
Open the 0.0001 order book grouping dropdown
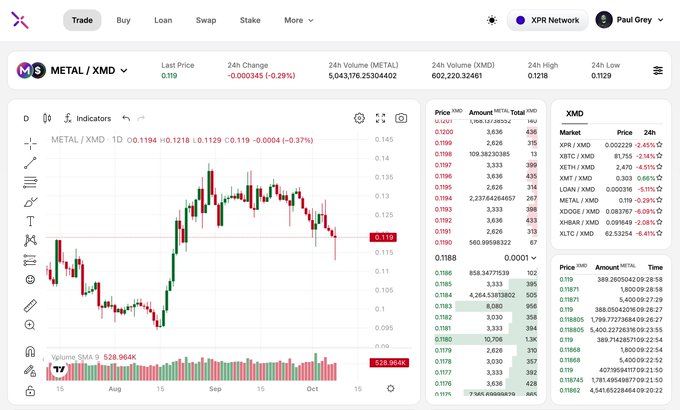[x=520, y=258]
